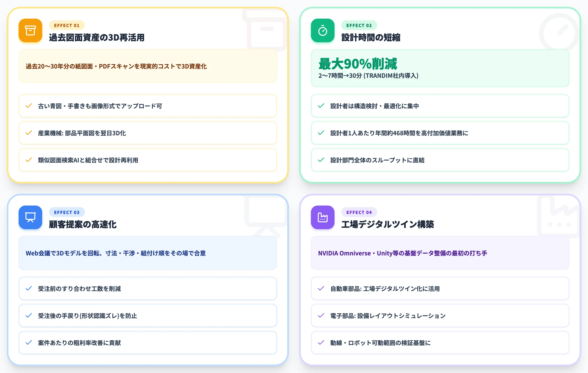588x373 pixels.
Task: Click the EFFECT 01 badge
Action: click(67, 25)
